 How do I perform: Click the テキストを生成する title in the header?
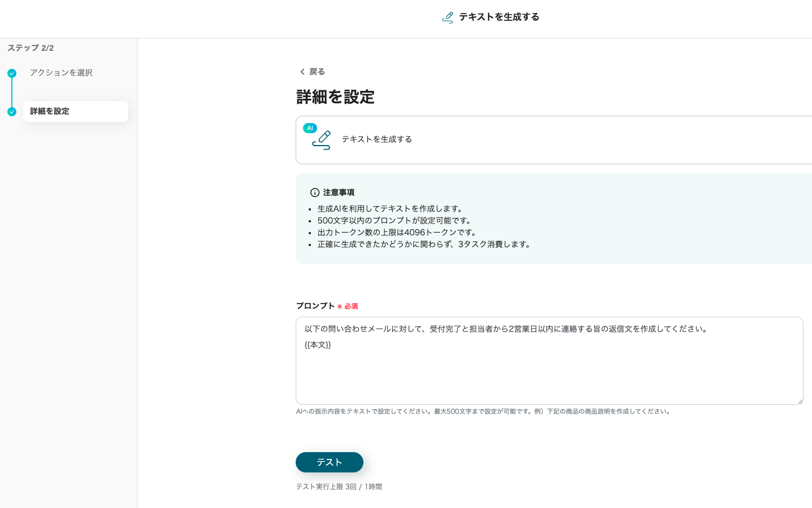pos(499,17)
